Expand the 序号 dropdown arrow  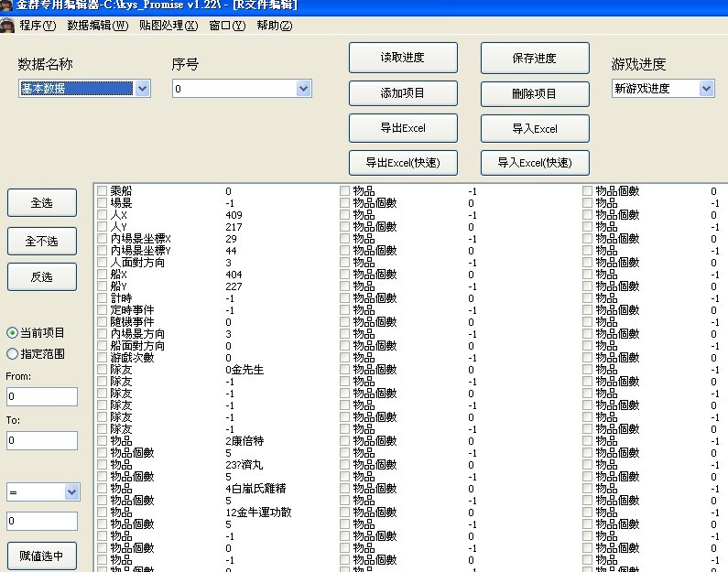(x=303, y=88)
